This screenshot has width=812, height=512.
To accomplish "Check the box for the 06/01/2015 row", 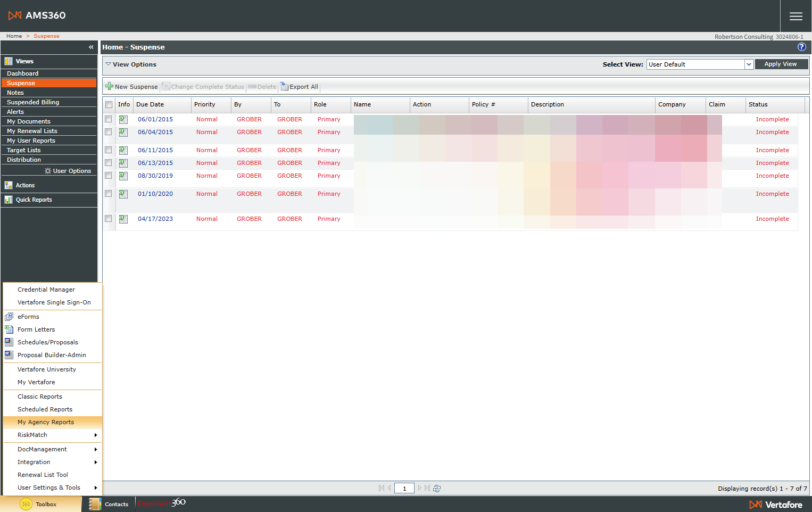I will 109,119.
